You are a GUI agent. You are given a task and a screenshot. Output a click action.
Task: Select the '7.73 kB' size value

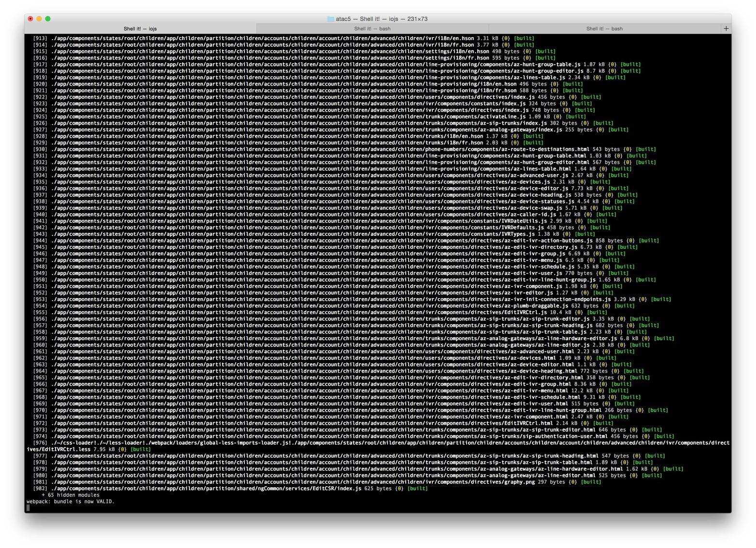tap(582, 188)
